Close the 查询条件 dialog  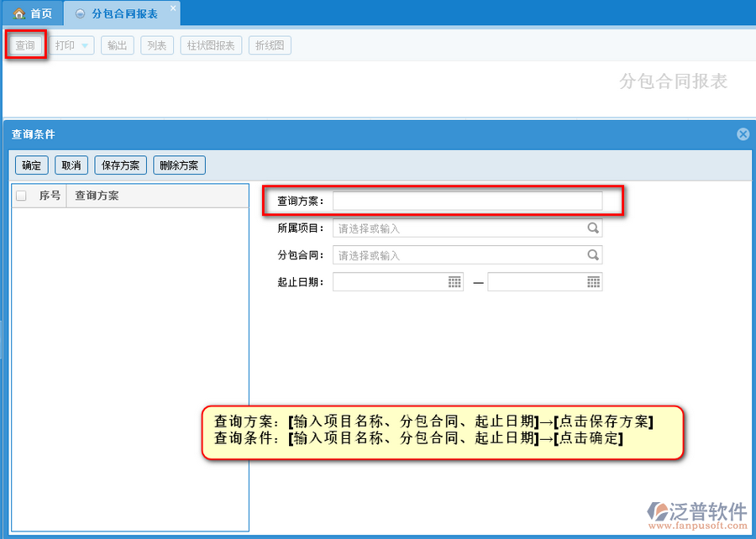coord(743,133)
